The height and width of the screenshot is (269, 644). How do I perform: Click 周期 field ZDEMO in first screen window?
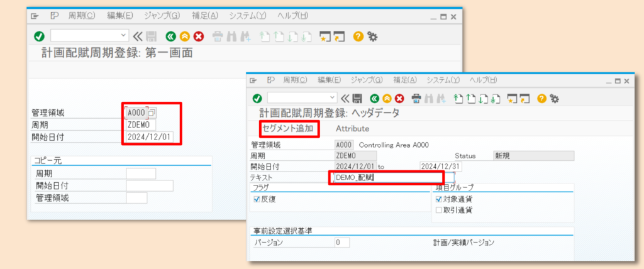141,125
